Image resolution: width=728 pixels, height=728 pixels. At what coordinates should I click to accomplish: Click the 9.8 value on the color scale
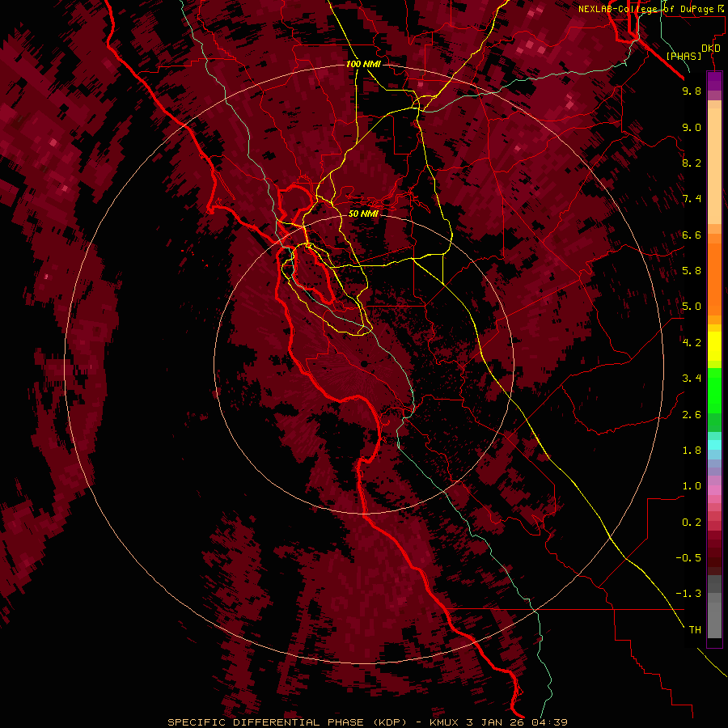pyautogui.click(x=692, y=91)
